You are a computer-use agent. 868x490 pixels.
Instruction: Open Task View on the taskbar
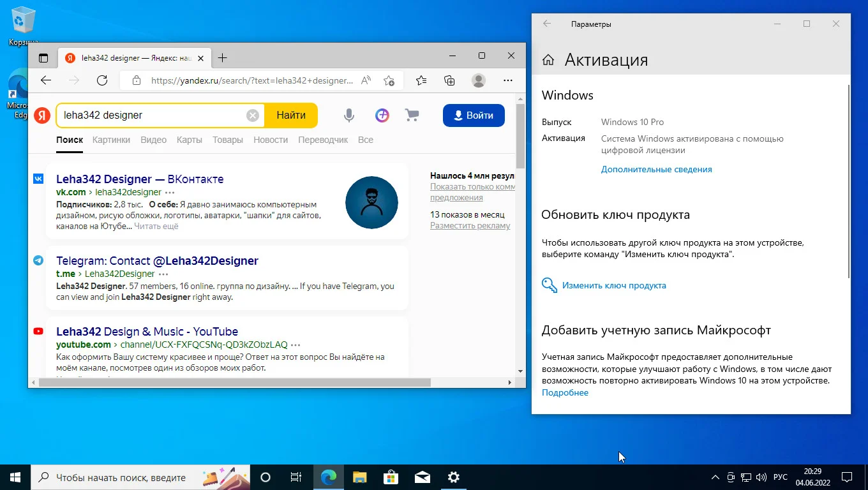coord(296,477)
